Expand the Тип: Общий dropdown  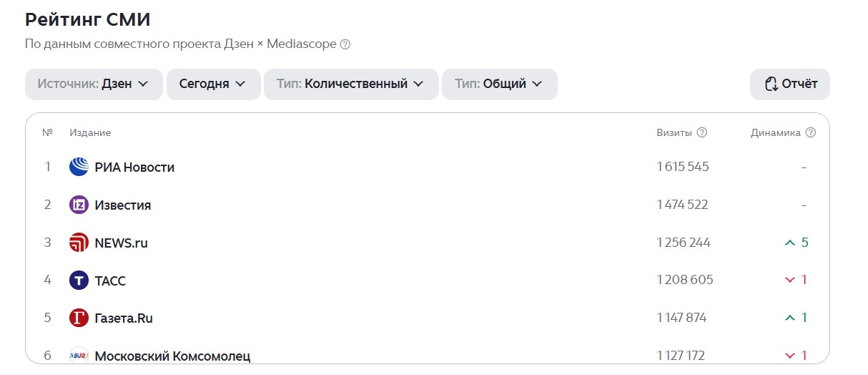click(x=499, y=84)
